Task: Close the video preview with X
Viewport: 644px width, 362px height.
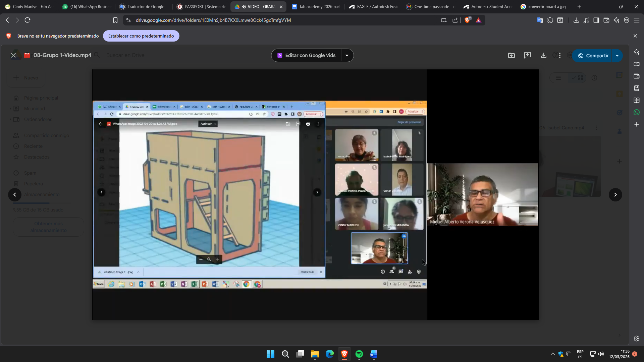Action: click(x=13, y=55)
